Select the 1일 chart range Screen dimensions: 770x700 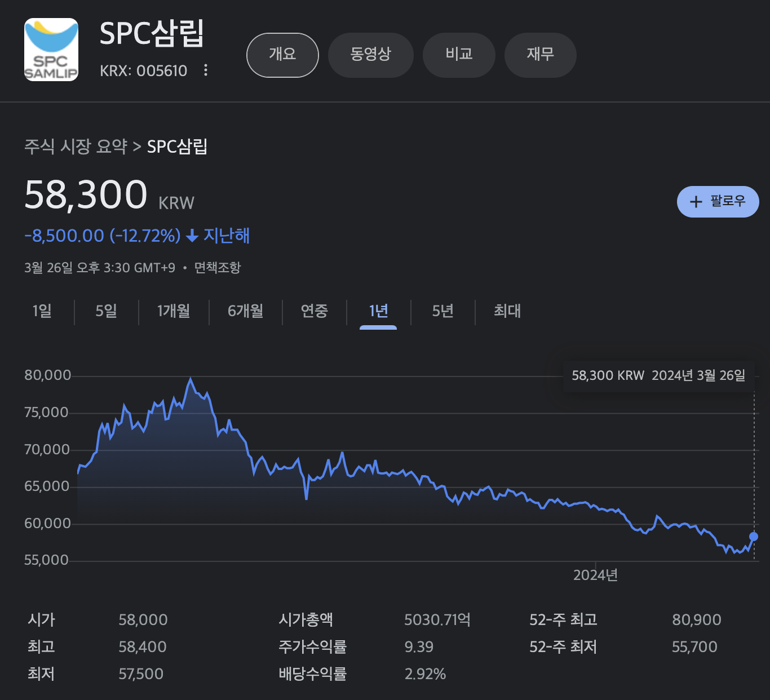pos(42,311)
